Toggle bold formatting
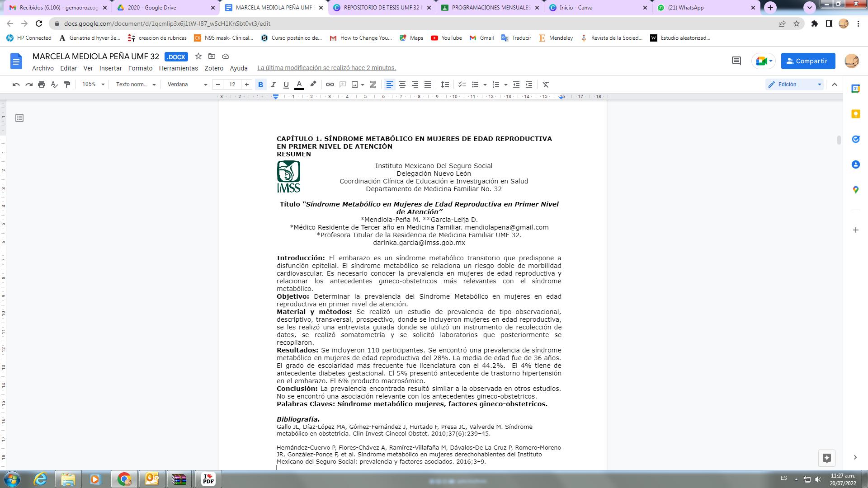Image resolution: width=868 pixels, height=488 pixels. pos(260,84)
